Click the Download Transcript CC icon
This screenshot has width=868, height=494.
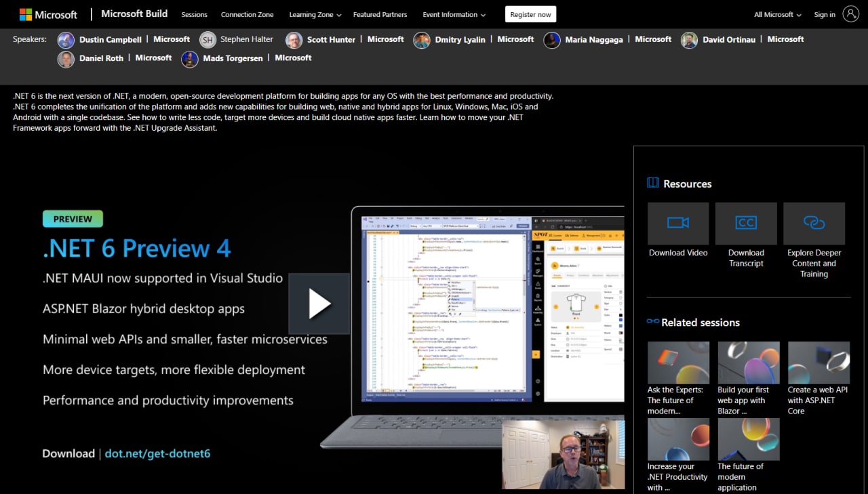(x=746, y=223)
